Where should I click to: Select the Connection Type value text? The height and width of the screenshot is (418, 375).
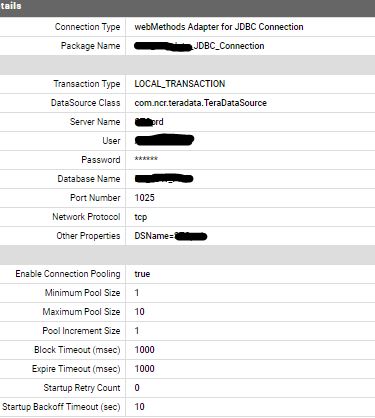coord(219,27)
